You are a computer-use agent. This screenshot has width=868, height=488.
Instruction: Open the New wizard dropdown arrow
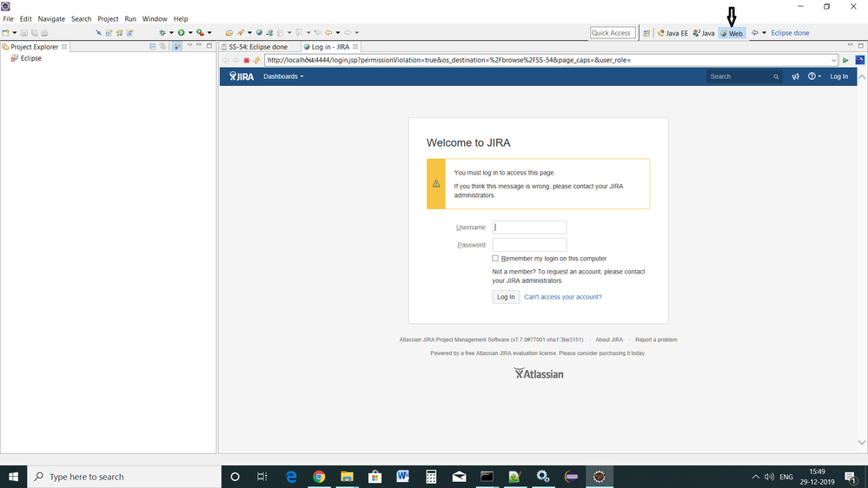(15, 33)
